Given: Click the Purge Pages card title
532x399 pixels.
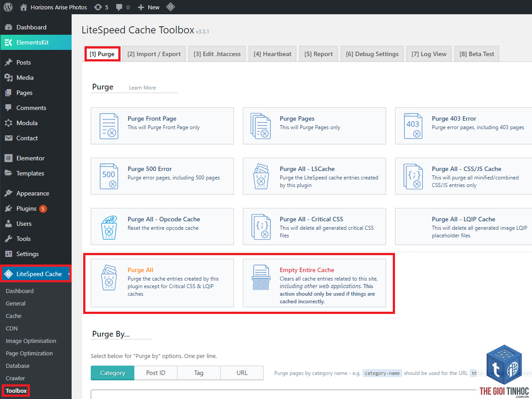Looking at the screenshot, I should click(x=297, y=118).
